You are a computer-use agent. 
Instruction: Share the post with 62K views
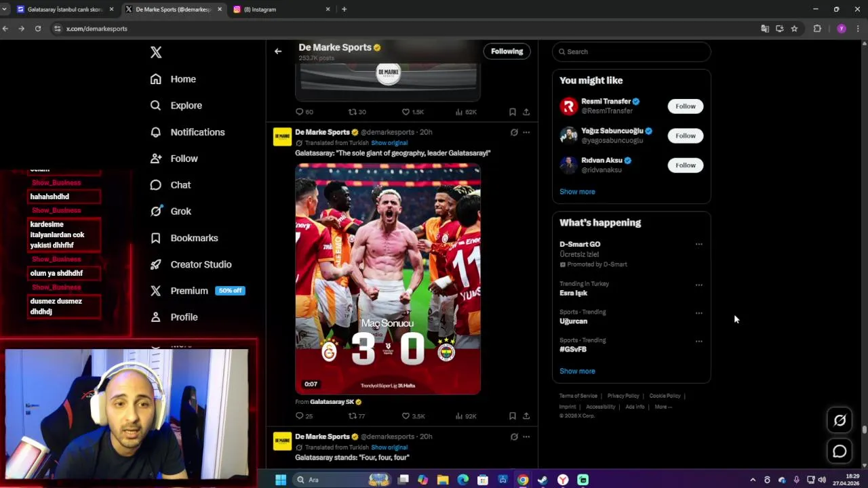point(526,112)
